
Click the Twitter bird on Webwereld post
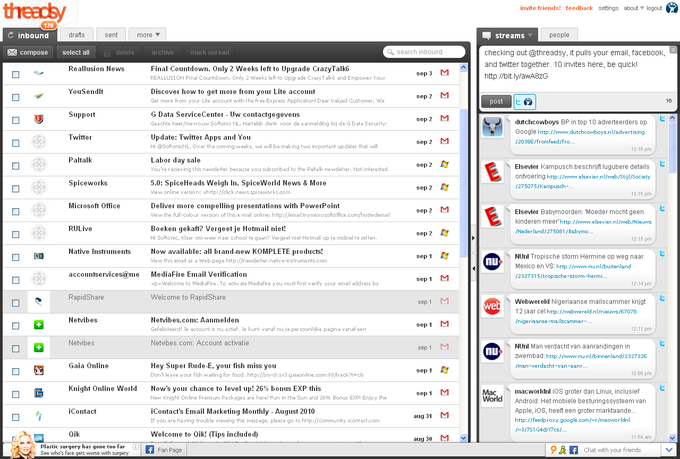tap(662, 298)
